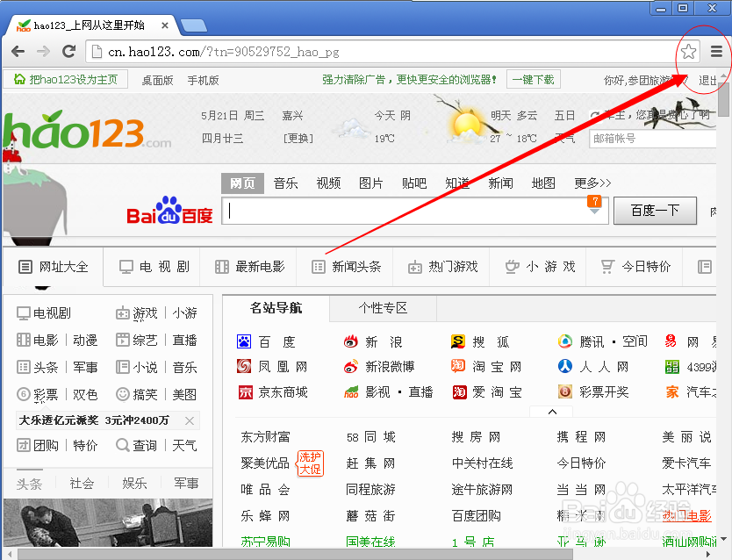Select the 音乐 search tab
The image size is (732, 560).
point(286,183)
